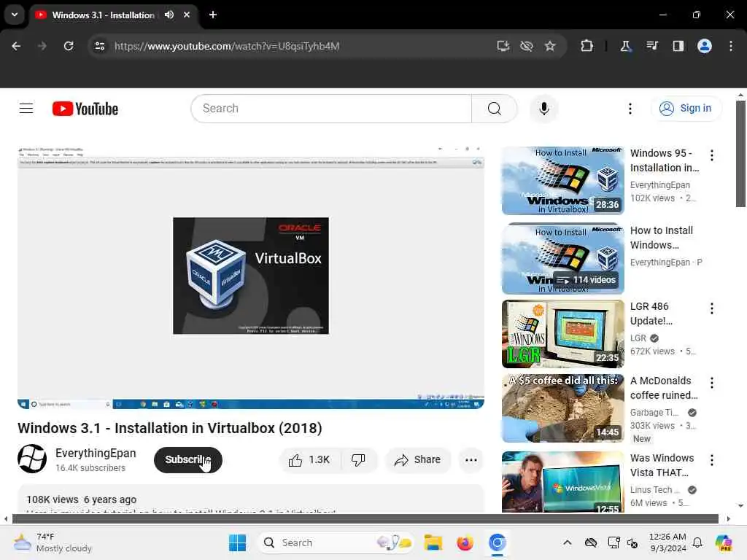View site information icon in address bar
The width and height of the screenshot is (747, 560).
point(99,46)
